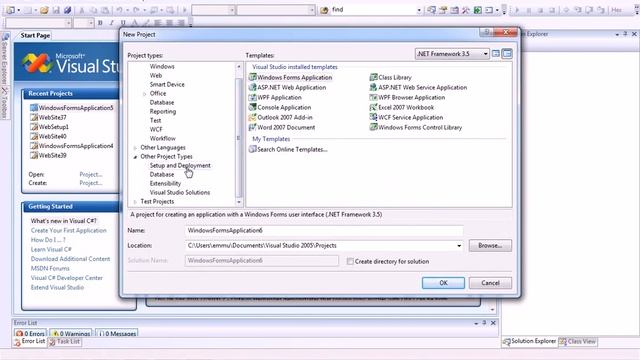The width and height of the screenshot is (640, 360).
Task: Open WebSite40 recent project
Action: coord(48,136)
